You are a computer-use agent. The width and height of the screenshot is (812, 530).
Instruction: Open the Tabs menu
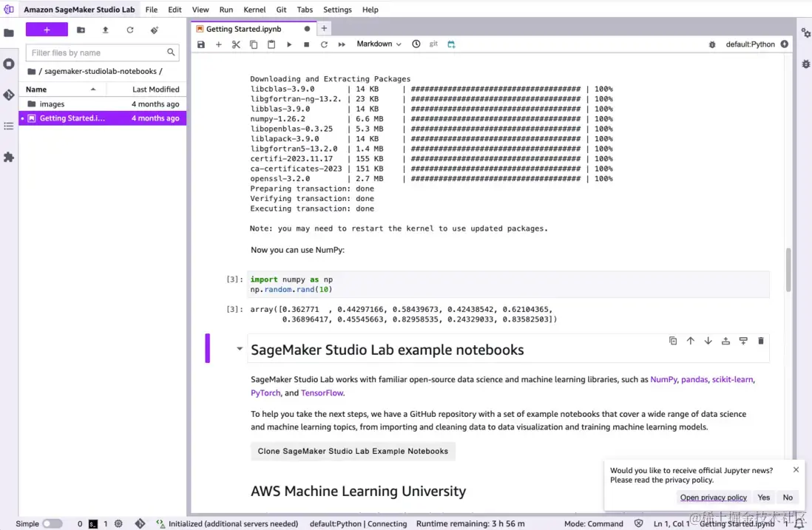pyautogui.click(x=305, y=10)
